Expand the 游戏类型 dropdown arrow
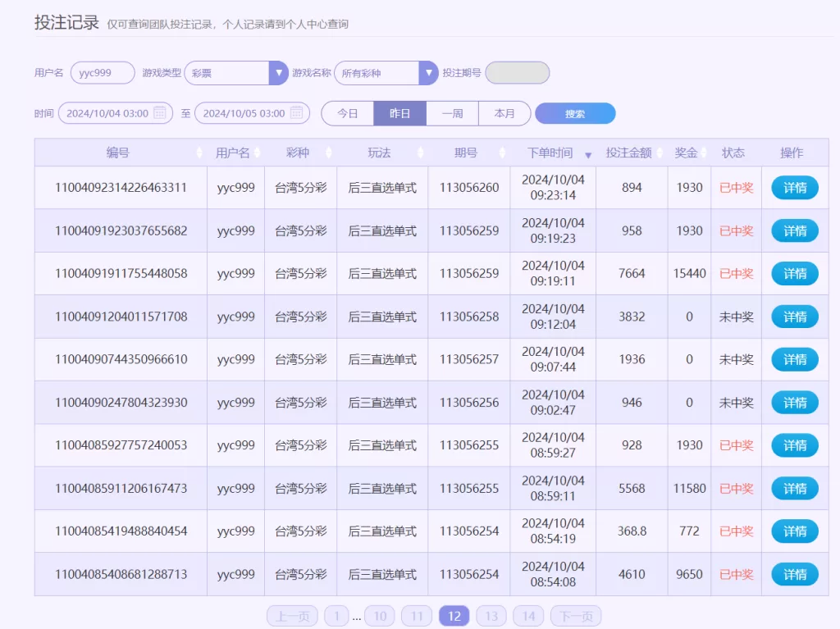Image resolution: width=840 pixels, height=629 pixels. point(279,73)
